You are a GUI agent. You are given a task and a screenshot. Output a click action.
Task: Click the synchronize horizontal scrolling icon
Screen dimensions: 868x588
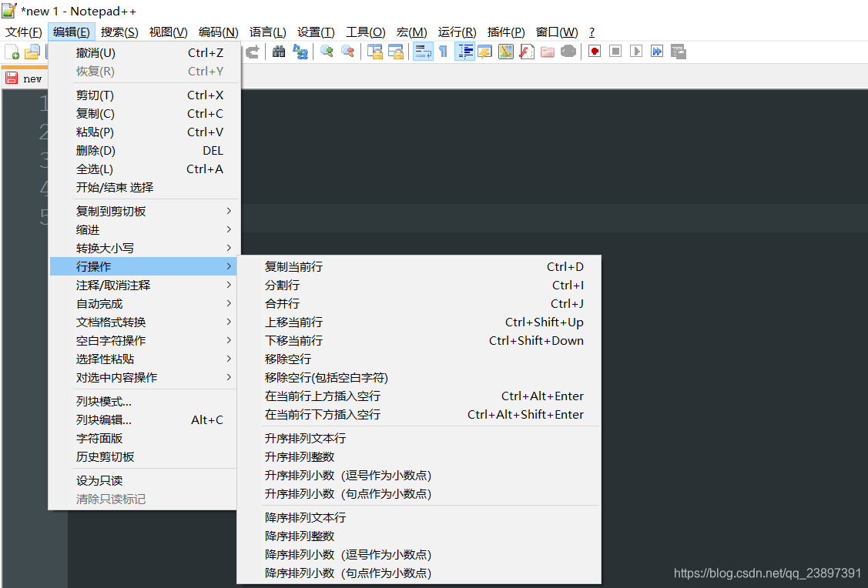tap(396, 52)
